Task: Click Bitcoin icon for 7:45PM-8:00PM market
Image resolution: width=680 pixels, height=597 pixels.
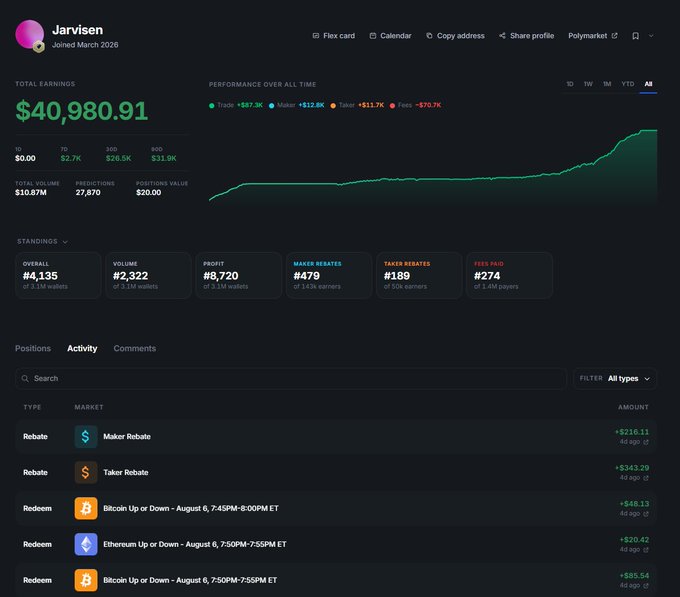Action: 86,508
